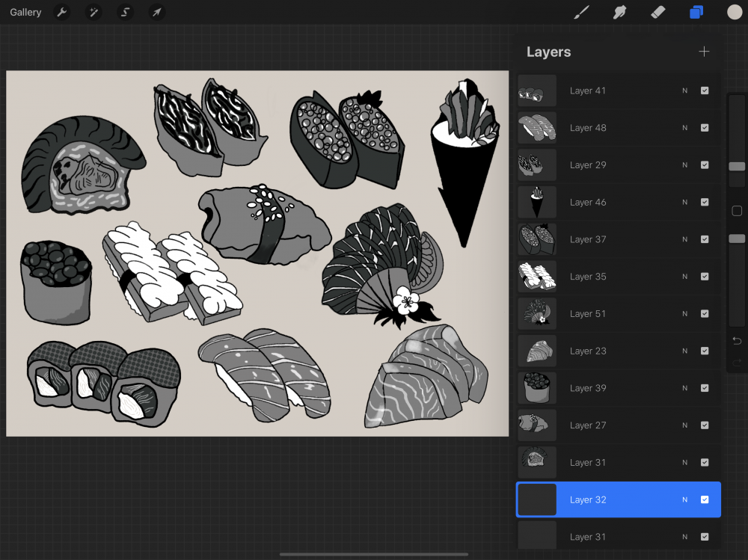
Task: Uncheck visibility for Layer 46
Action: (705, 202)
